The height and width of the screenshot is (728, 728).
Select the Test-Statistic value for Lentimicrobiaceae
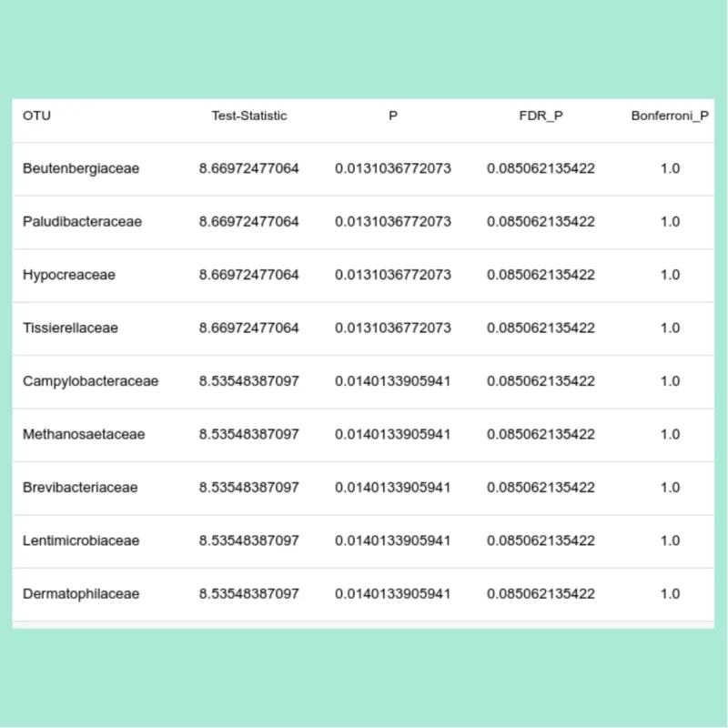point(248,541)
